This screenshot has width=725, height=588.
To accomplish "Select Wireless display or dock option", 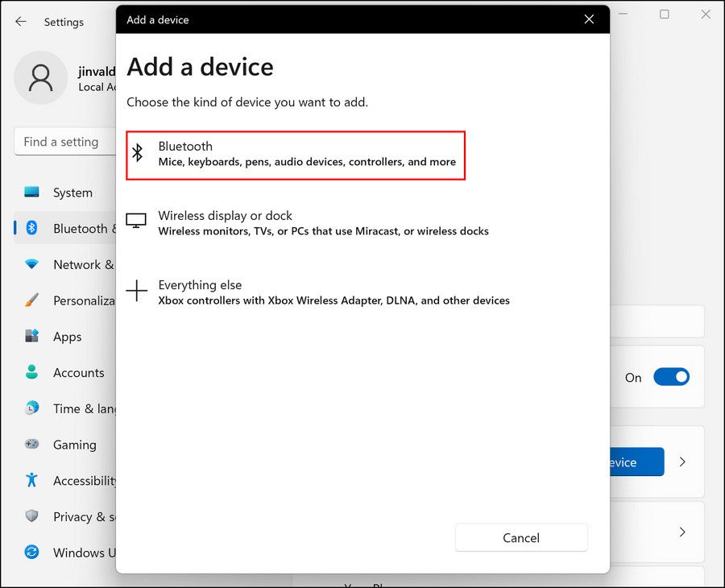I will (322, 223).
